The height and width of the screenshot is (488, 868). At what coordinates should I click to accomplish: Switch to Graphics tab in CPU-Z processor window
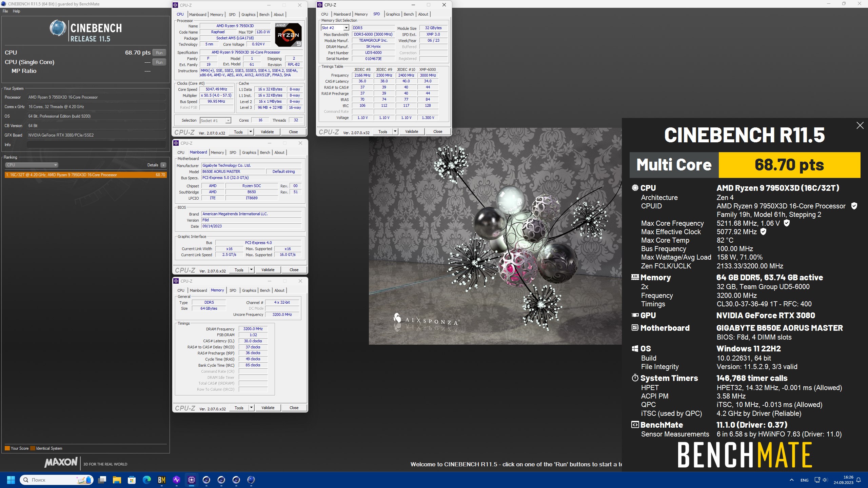coord(248,15)
